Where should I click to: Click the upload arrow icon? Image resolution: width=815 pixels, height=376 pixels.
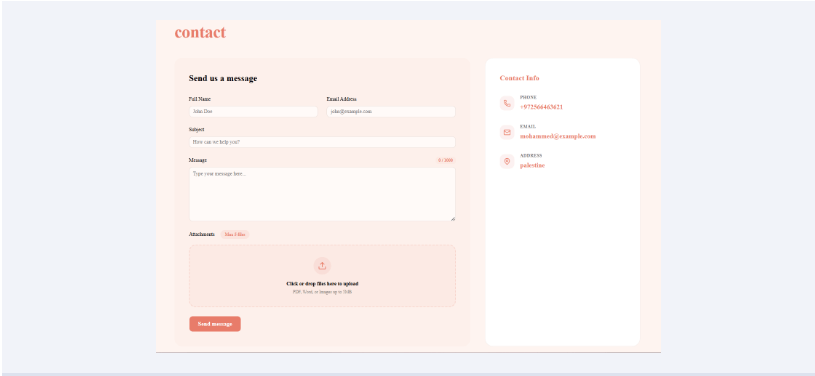(322, 266)
